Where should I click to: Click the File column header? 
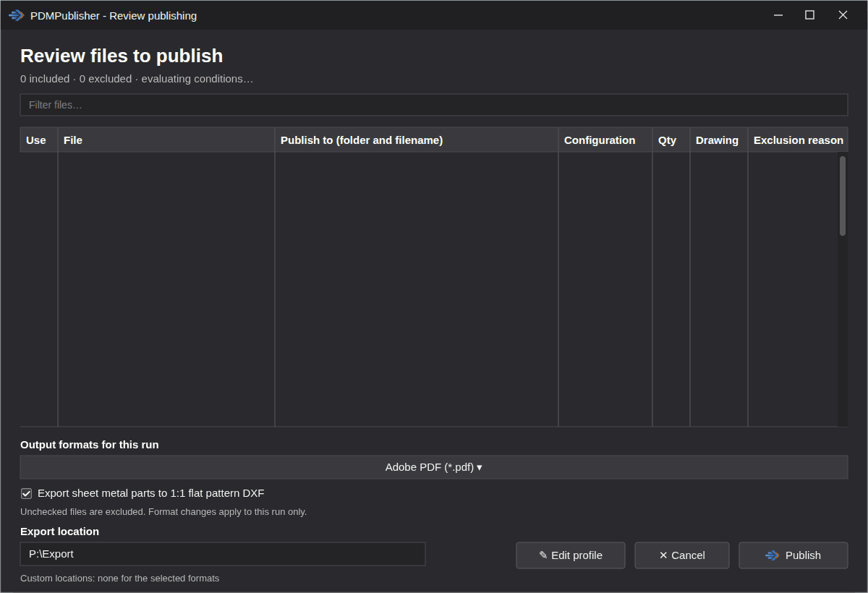click(x=166, y=140)
